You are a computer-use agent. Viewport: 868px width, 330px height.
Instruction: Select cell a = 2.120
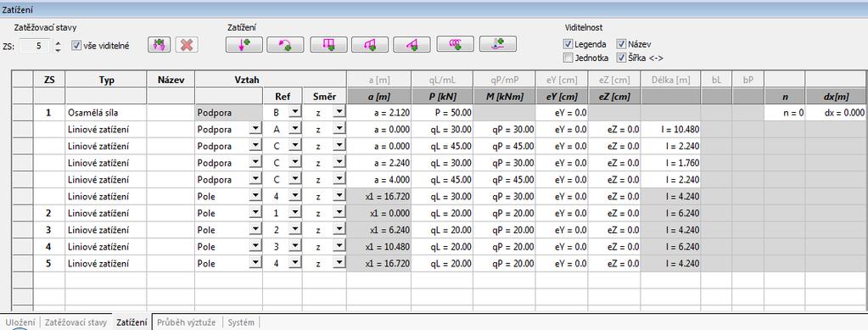pos(378,112)
